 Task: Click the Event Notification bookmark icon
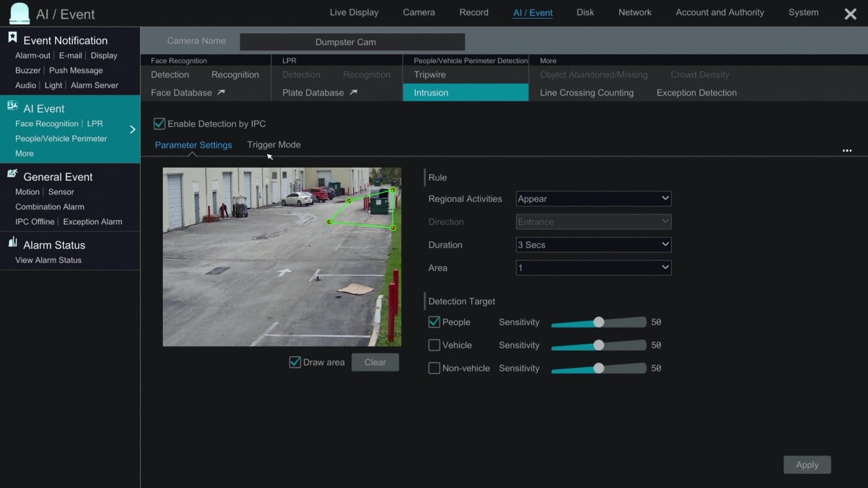[12, 38]
